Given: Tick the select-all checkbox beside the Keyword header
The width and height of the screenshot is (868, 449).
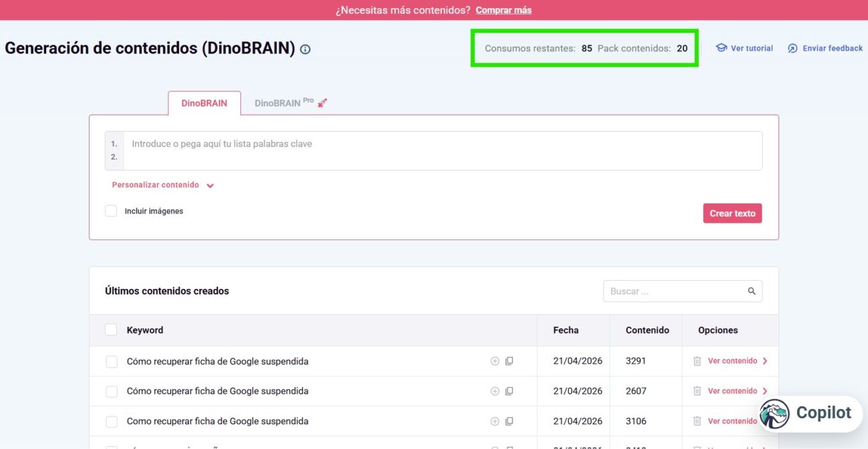Looking at the screenshot, I should pos(111,330).
